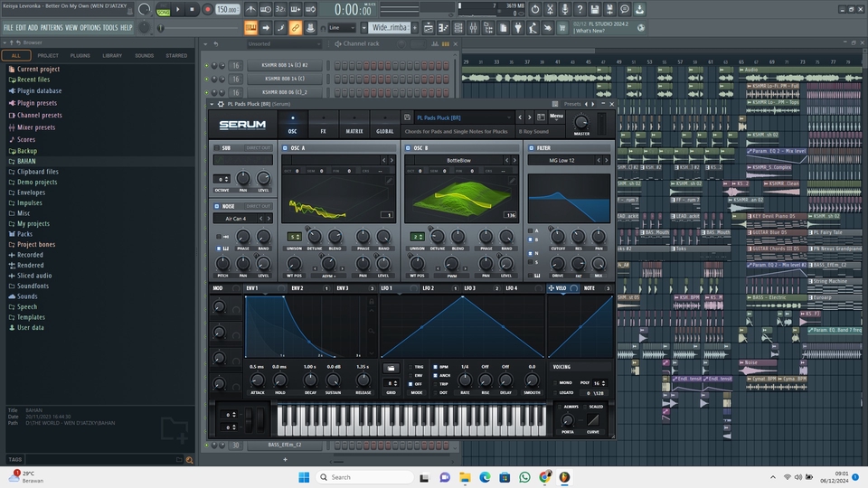
Task: Open the Playlist view icon
Action: [429, 28]
